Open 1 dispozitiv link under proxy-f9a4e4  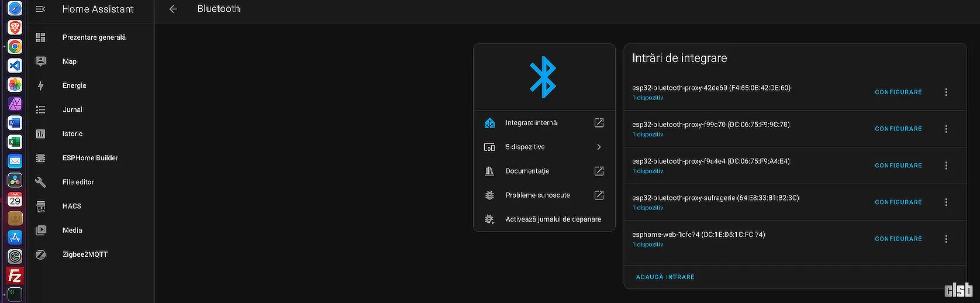[648, 171]
